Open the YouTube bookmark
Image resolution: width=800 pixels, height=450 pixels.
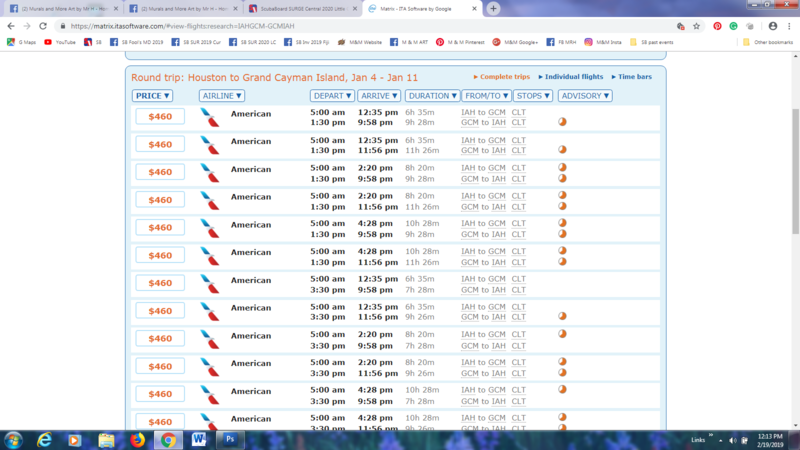60,42
